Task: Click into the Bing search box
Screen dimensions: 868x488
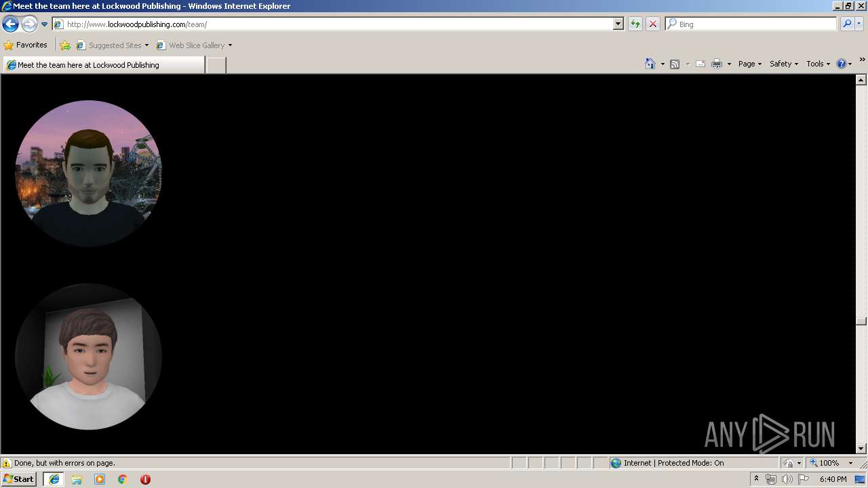Action: tap(751, 24)
